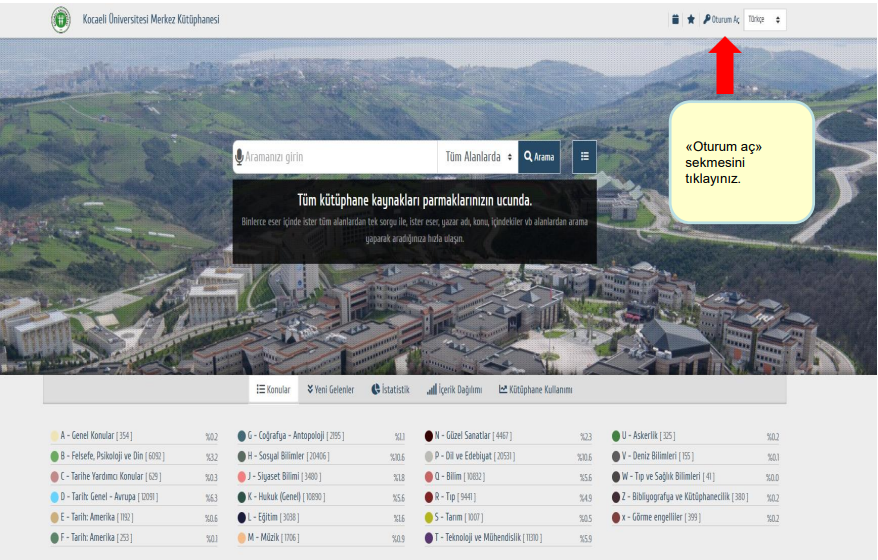
Task: Open T - Teknoloji ve Mühendislik
Action: (488, 537)
